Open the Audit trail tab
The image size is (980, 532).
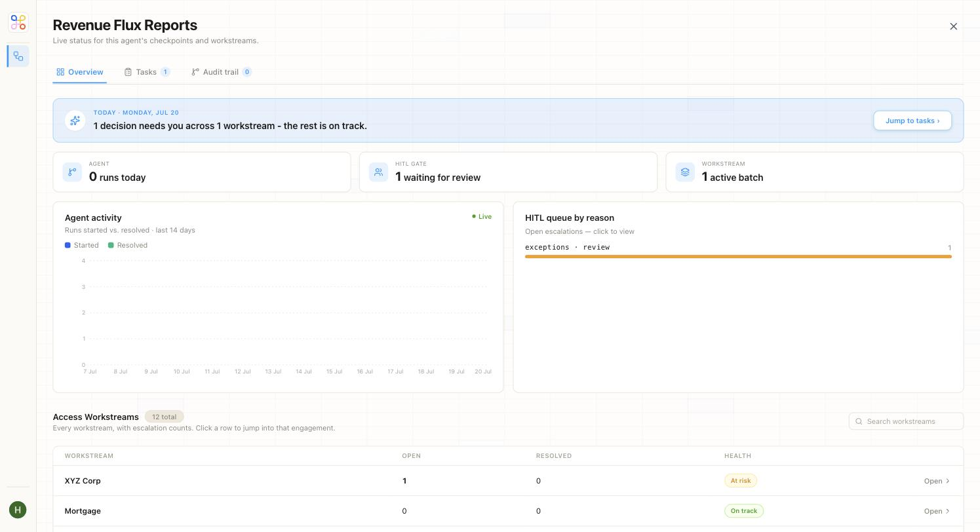tap(221, 72)
